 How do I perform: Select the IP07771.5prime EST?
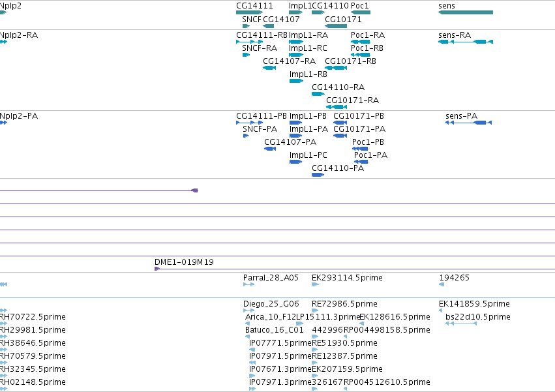(x=252, y=350)
